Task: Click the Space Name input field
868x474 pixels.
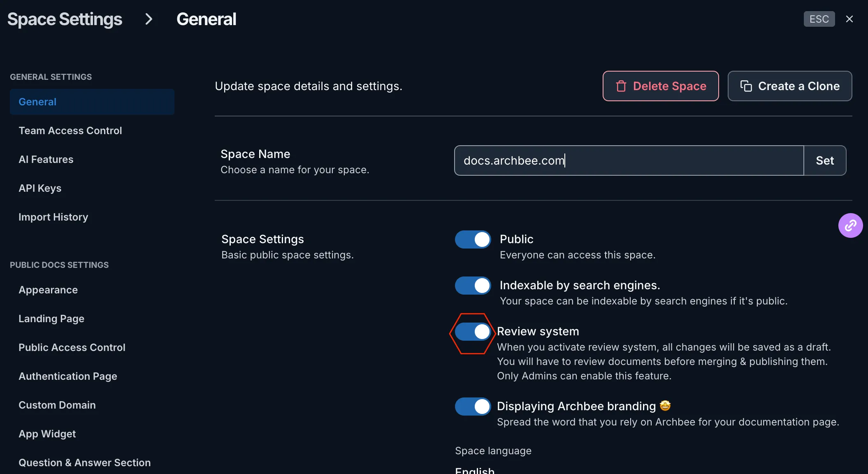Action: click(629, 160)
